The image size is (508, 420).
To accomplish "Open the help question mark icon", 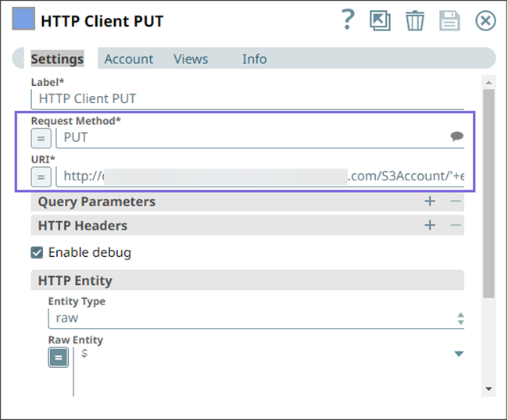I will [x=349, y=20].
